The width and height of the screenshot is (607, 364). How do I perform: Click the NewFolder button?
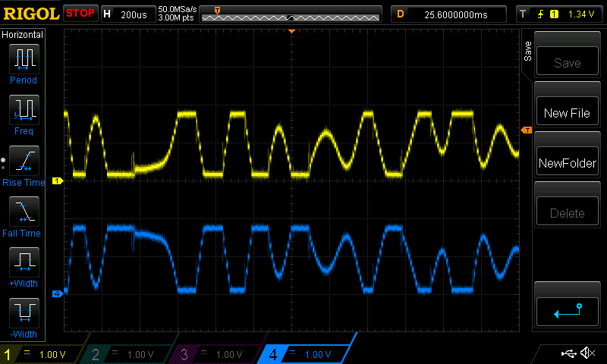pyautogui.click(x=567, y=161)
